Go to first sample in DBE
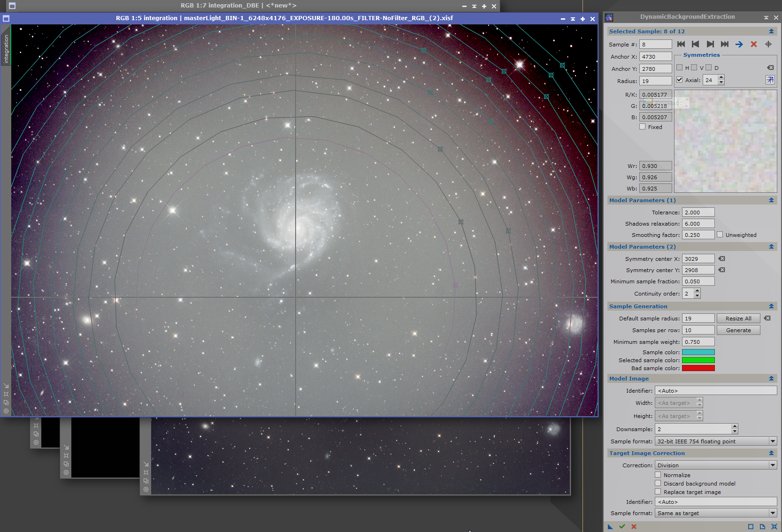The image size is (782, 532). (681, 44)
